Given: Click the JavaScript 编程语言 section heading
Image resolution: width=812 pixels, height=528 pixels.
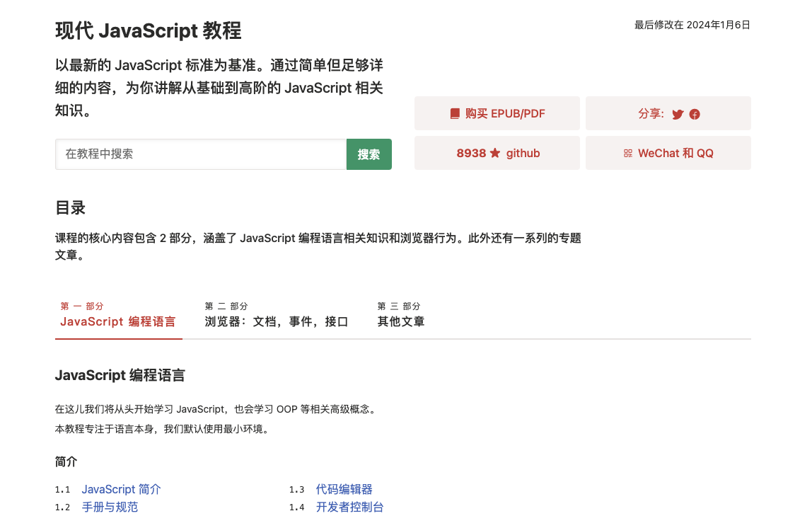Looking at the screenshot, I should pyautogui.click(x=120, y=375).
